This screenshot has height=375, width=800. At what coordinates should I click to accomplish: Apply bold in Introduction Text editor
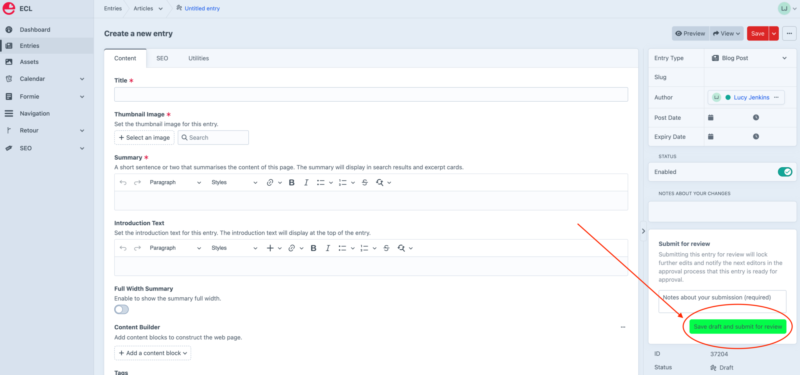[x=313, y=248]
